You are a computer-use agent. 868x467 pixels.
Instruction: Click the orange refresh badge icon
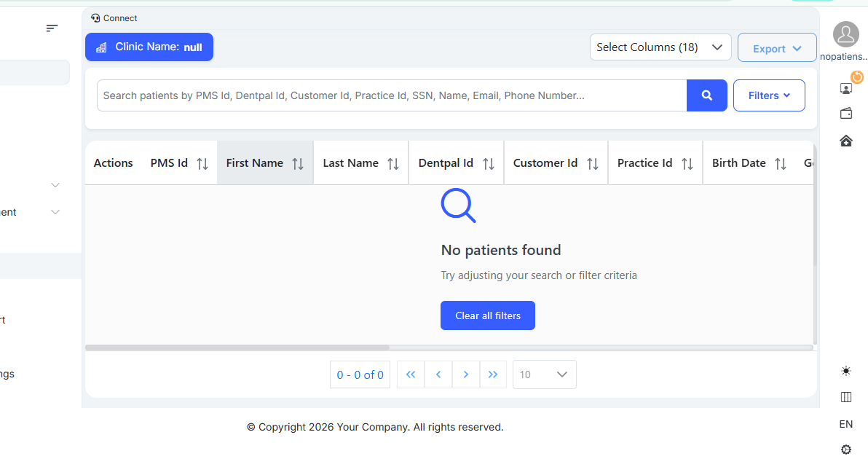coord(857,76)
